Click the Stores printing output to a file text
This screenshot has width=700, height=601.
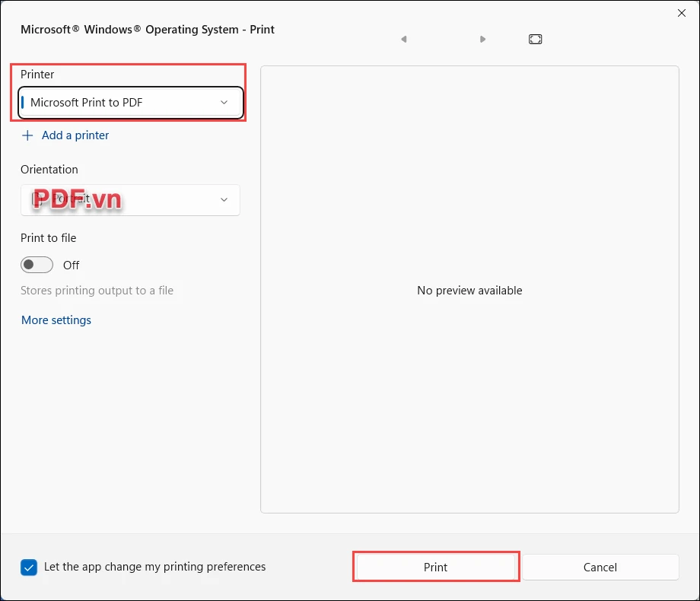tap(97, 291)
